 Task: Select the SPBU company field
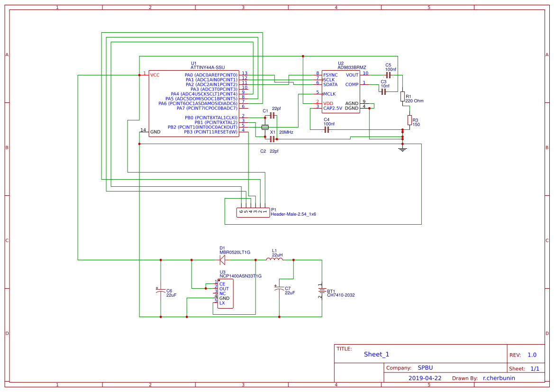[425, 367]
